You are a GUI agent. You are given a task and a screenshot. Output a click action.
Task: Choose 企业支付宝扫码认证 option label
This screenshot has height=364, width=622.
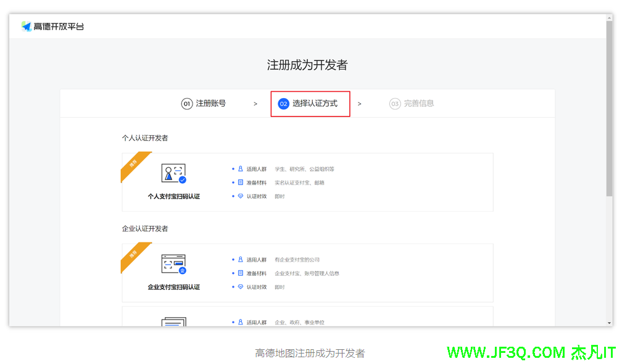tap(173, 287)
